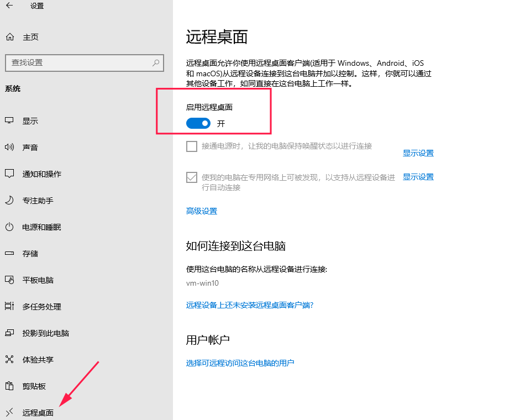Open 远程桌面 sidebar entry

pos(38,413)
